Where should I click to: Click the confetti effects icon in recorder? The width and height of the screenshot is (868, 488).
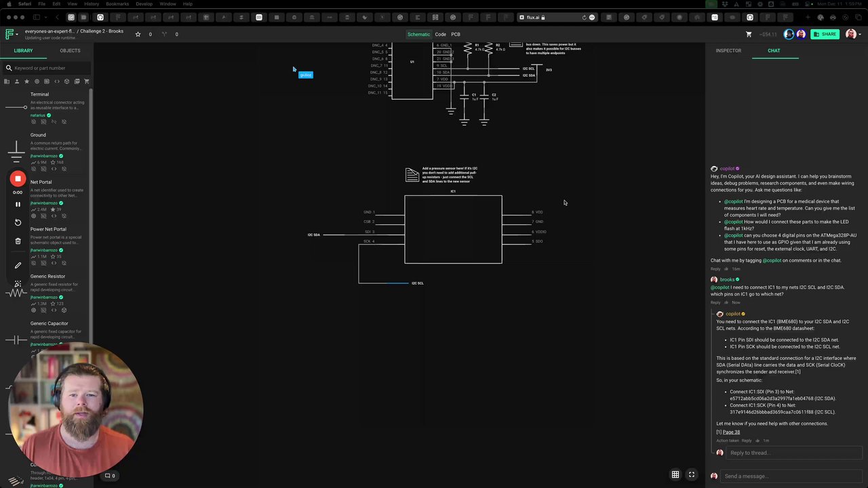pyautogui.click(x=18, y=283)
